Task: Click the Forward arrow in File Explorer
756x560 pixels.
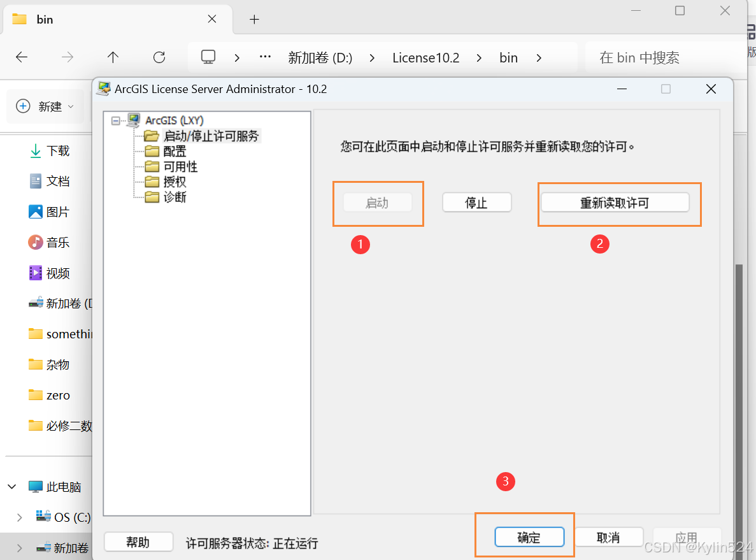Action: (x=68, y=57)
